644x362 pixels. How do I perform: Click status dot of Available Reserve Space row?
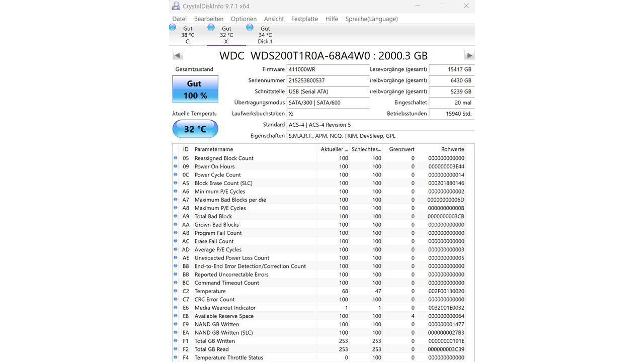coord(176,316)
